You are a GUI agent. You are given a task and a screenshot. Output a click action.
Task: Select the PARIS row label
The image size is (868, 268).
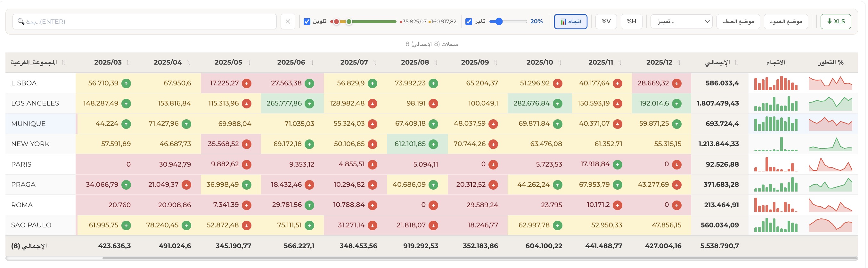(21, 164)
